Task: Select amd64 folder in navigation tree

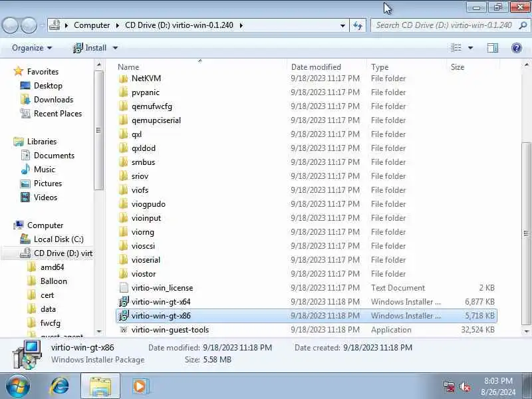Action: 52,267
